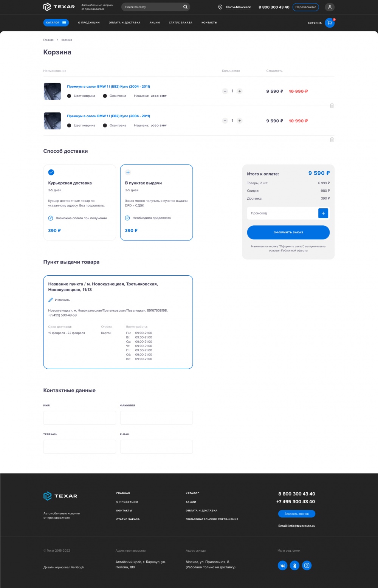
Task: Apply promo code with the plus button
Action: point(323,213)
